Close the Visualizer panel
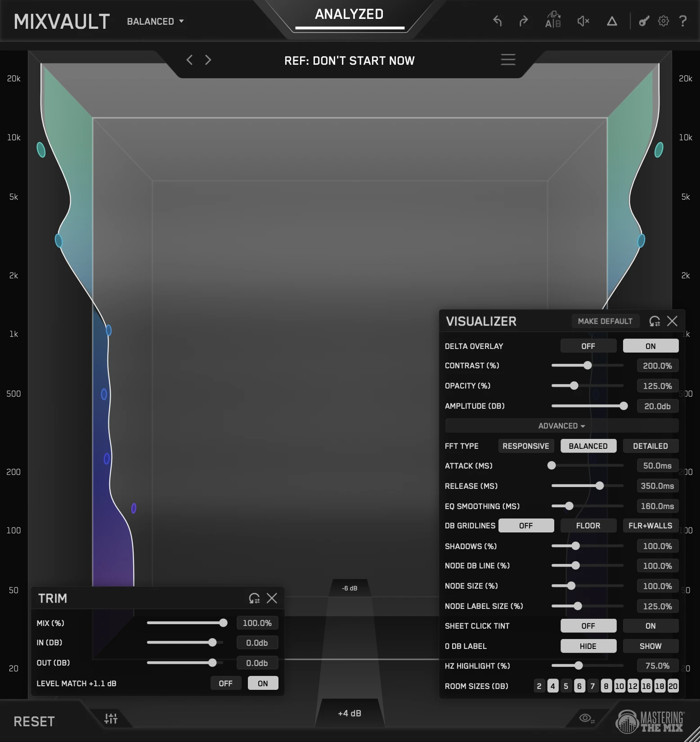The height and width of the screenshot is (742, 700). point(672,321)
